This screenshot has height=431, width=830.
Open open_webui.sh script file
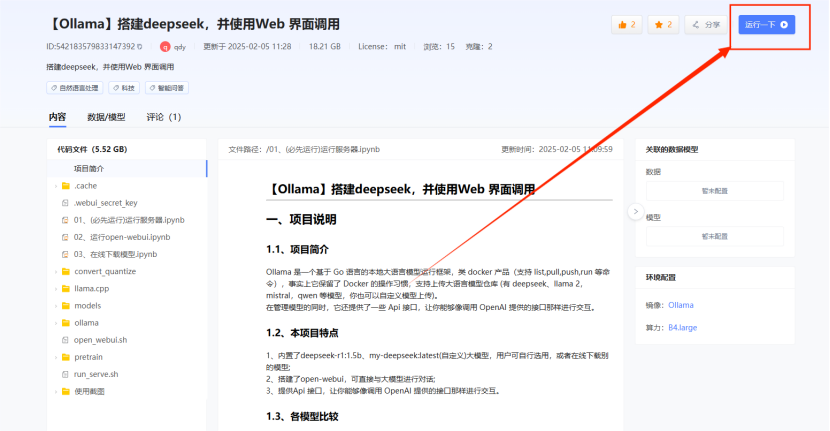100,340
